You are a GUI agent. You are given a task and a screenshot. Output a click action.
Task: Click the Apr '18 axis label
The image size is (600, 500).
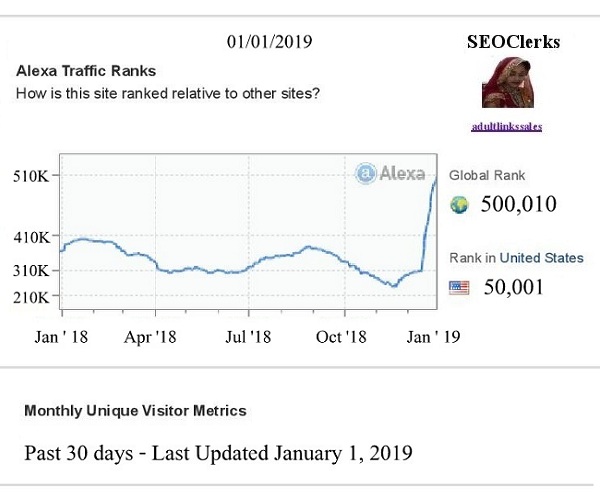pyautogui.click(x=151, y=337)
